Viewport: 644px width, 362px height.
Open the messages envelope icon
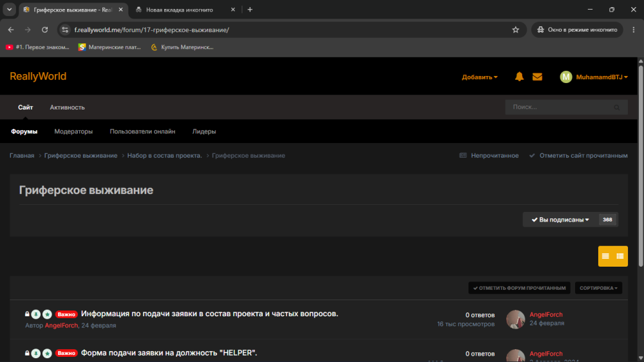(x=537, y=77)
